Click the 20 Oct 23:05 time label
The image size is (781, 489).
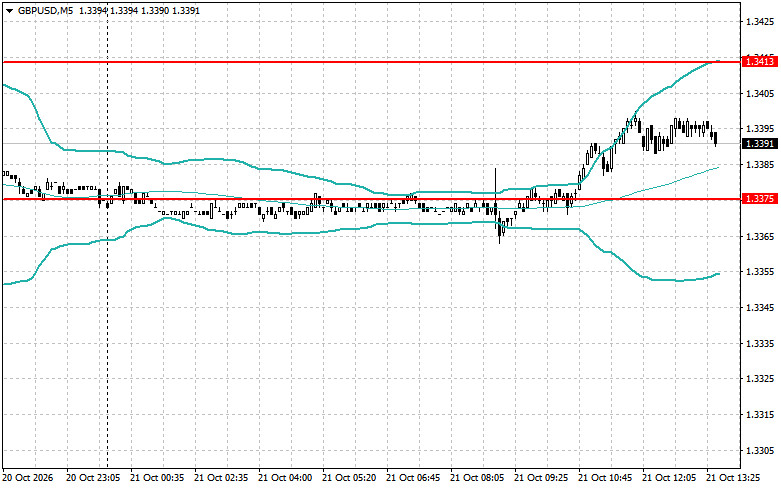93,478
